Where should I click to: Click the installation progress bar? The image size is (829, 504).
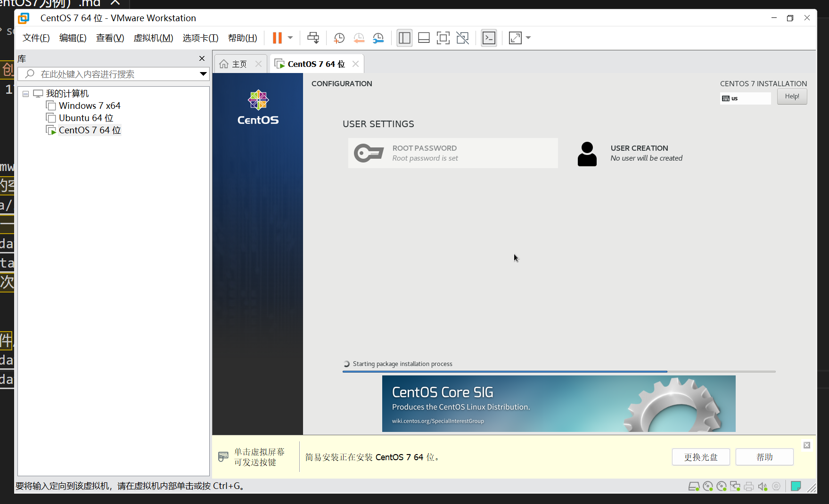click(x=559, y=372)
